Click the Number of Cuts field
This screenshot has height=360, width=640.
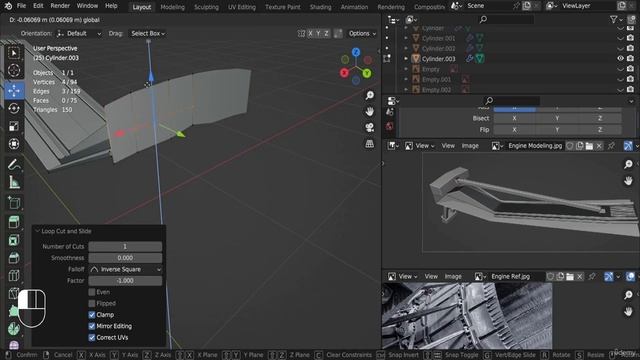coord(125,247)
